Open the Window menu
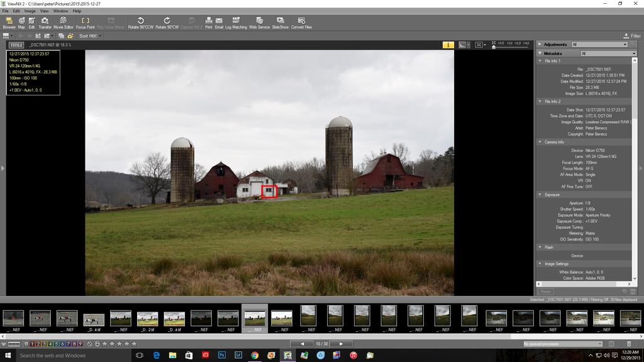Screen dimensions: 644x362 [60, 11]
